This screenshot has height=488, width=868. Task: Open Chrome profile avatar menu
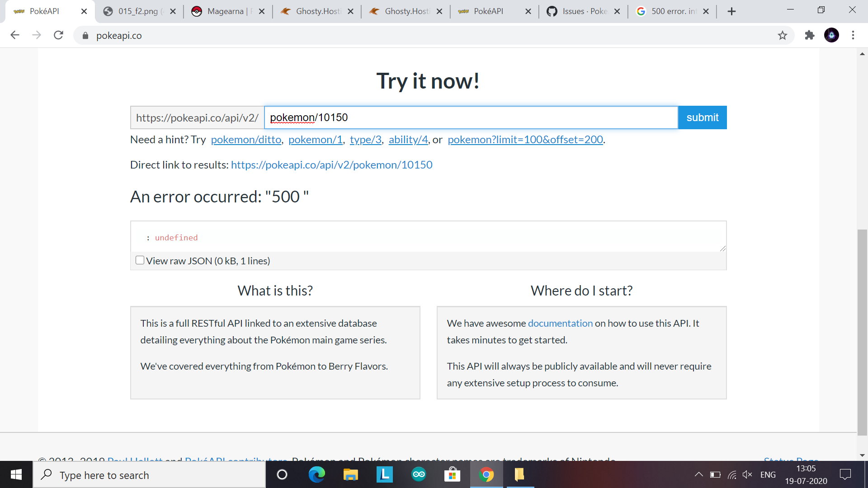[831, 35]
